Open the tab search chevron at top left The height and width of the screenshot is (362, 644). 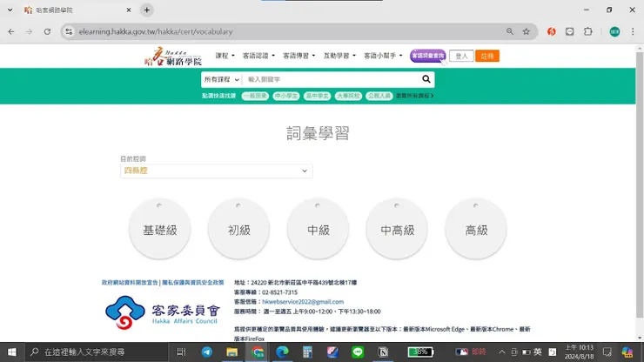click(x=10, y=10)
